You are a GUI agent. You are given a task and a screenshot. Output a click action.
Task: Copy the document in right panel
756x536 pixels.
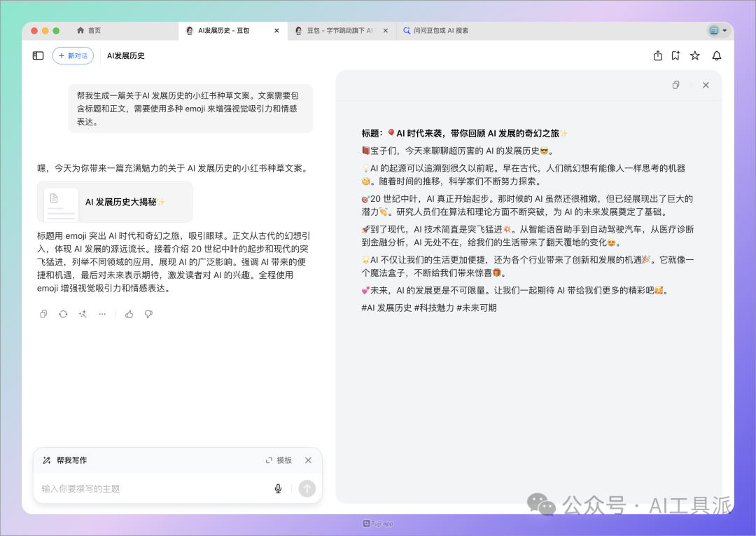click(x=675, y=85)
